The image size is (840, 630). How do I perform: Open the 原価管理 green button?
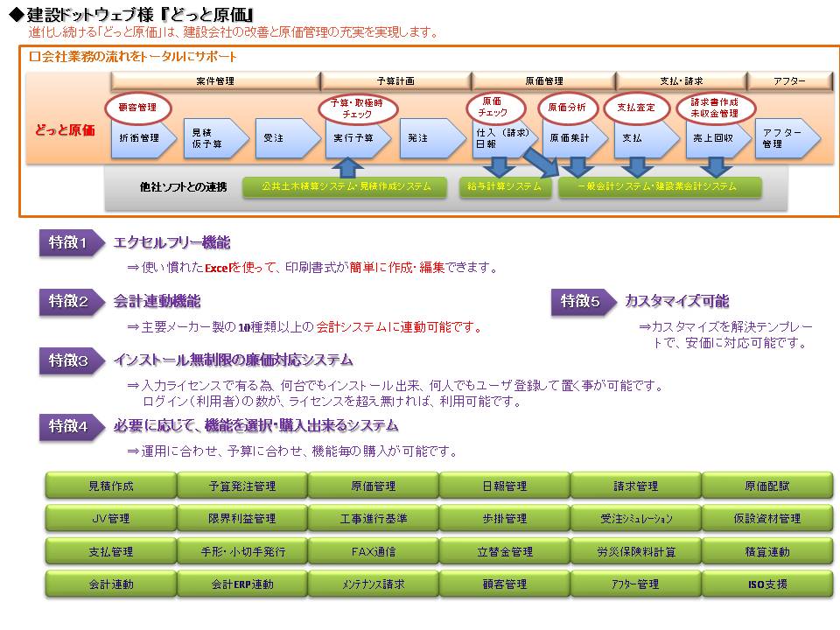coord(374,486)
